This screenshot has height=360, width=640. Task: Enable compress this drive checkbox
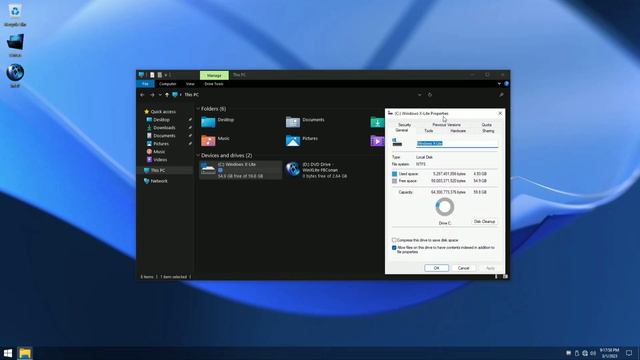(x=394, y=240)
